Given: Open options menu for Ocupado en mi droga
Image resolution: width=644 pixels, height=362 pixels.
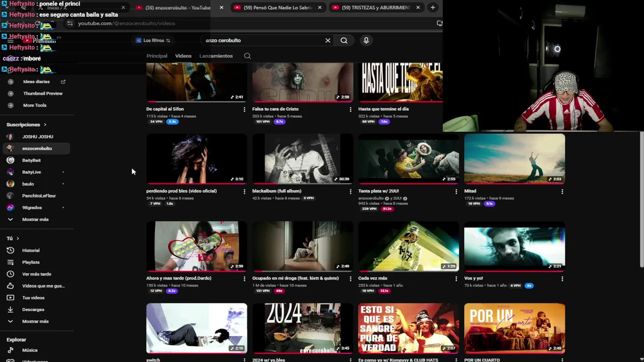Looking at the screenshot, I should click(x=351, y=279).
